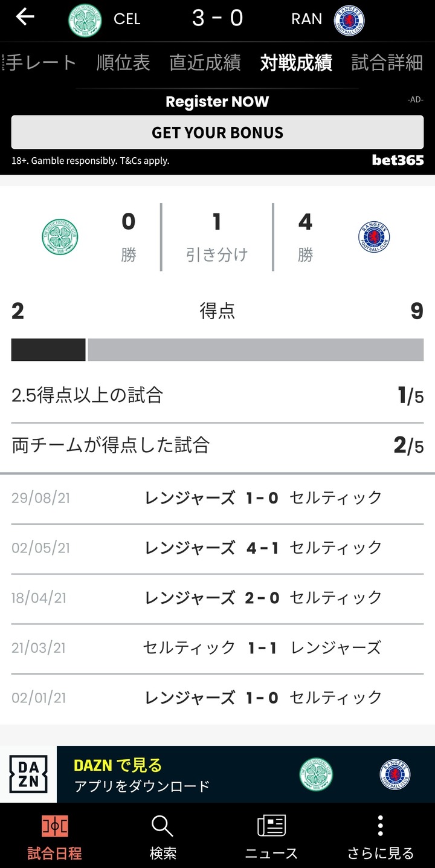Viewport: 435px width, 868px height.
Task: Tap the Rangers crest in header
Action: 349,19
